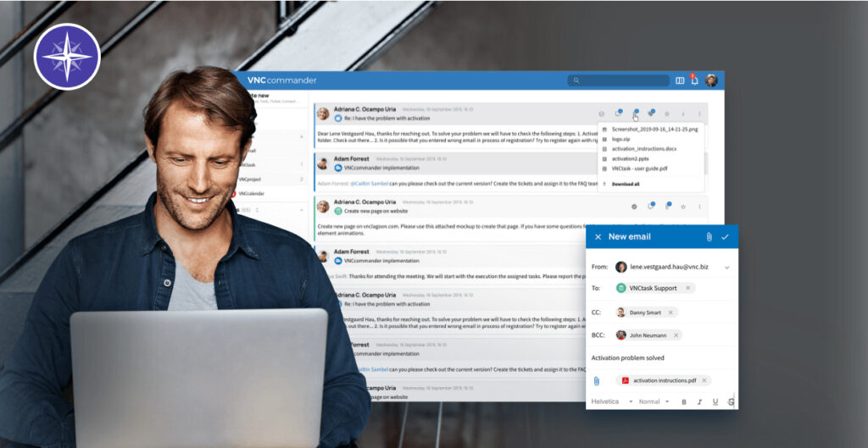Screen dimensions: 868x448
Task: Toggle strikethrough formatting
Action: pos(731,402)
